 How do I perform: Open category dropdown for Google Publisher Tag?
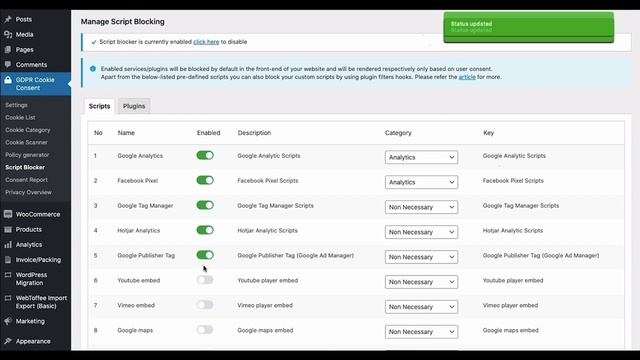pos(421,257)
